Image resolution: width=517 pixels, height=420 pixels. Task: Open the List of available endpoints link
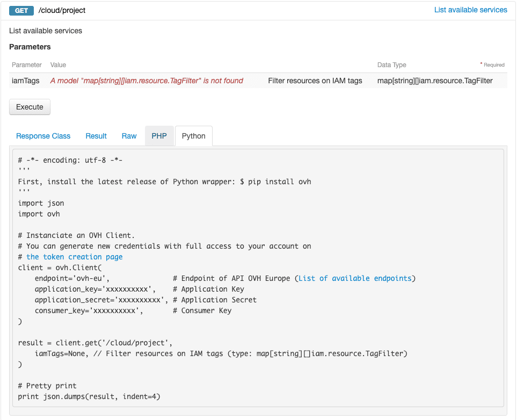[x=355, y=278]
